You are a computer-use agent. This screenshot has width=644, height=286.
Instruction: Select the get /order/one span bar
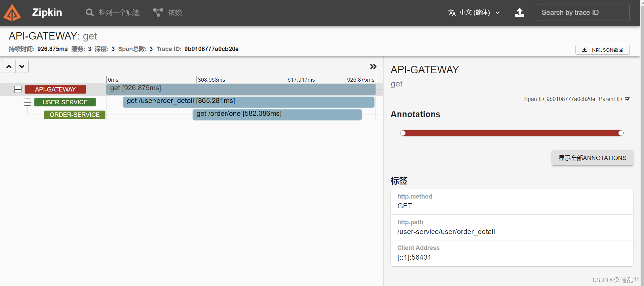pyautogui.click(x=277, y=114)
